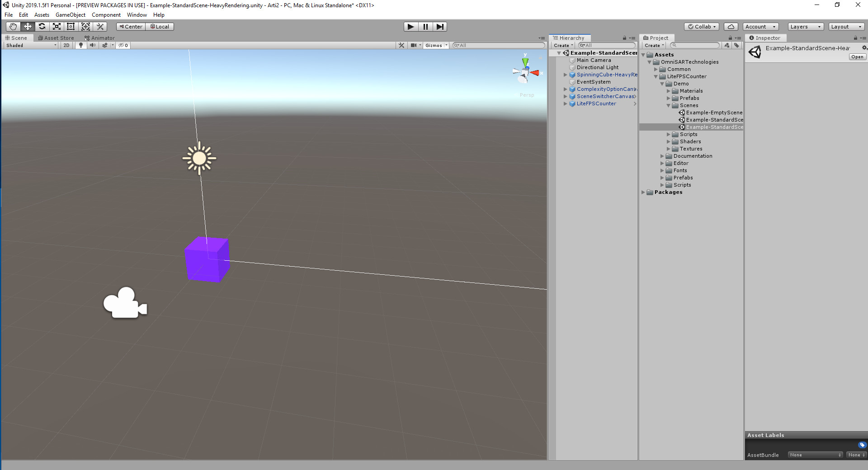Click the Open button in Inspector

click(x=857, y=57)
